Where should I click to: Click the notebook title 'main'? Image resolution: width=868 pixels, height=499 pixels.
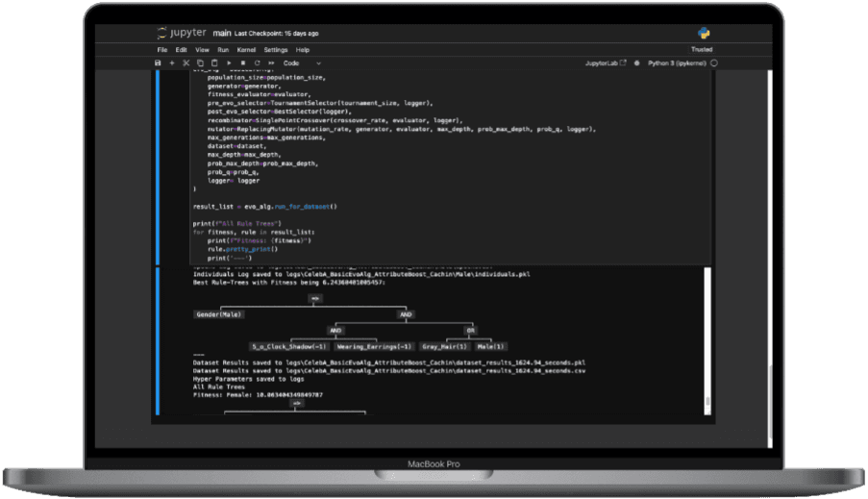tap(222, 34)
